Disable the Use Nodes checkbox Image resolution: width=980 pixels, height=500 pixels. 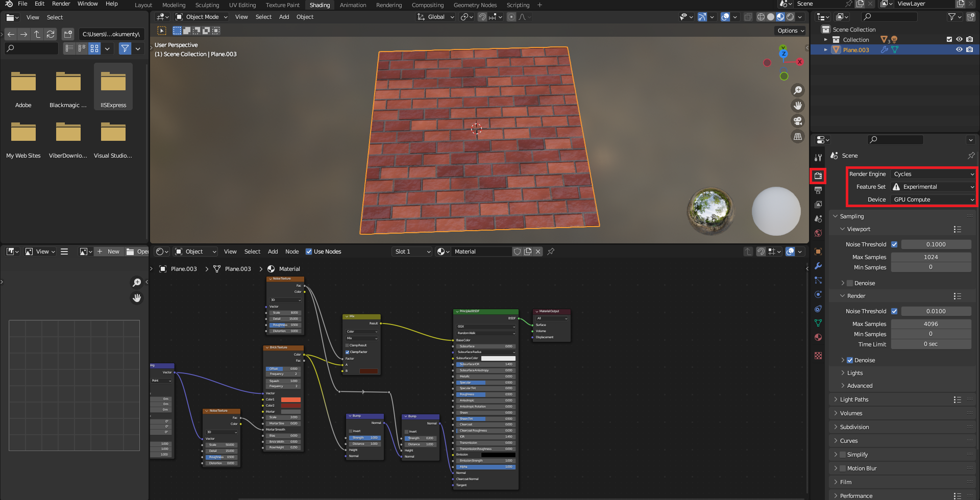309,252
